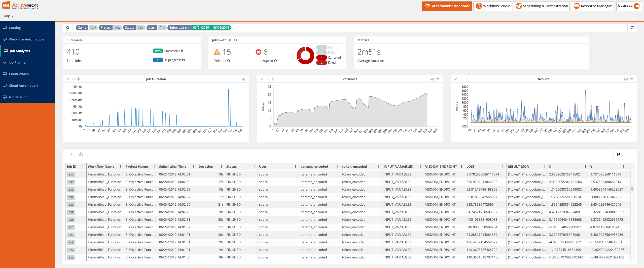Toggle Failed legend entry in issues chart

click(x=326, y=53)
